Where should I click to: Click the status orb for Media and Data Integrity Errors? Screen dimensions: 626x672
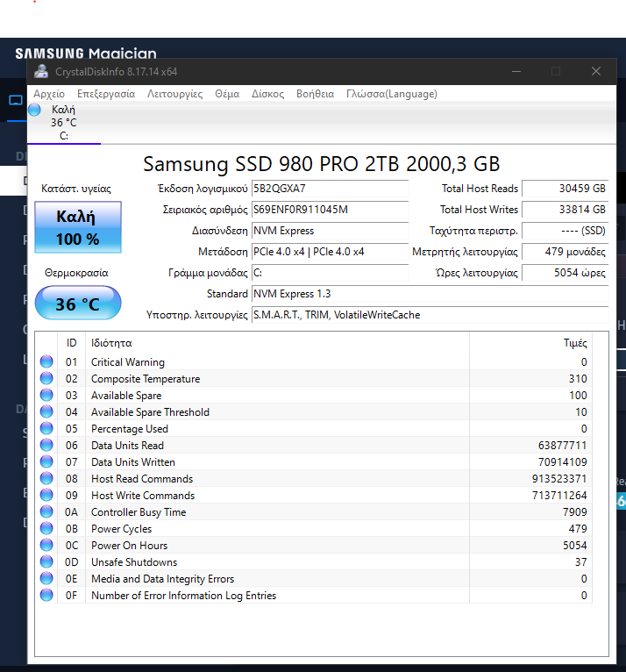click(46, 579)
